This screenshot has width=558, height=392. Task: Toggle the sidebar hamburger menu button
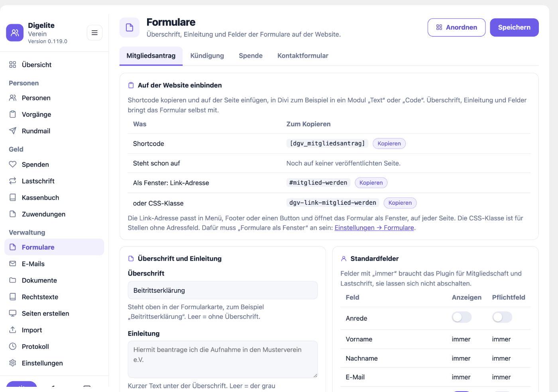94,33
